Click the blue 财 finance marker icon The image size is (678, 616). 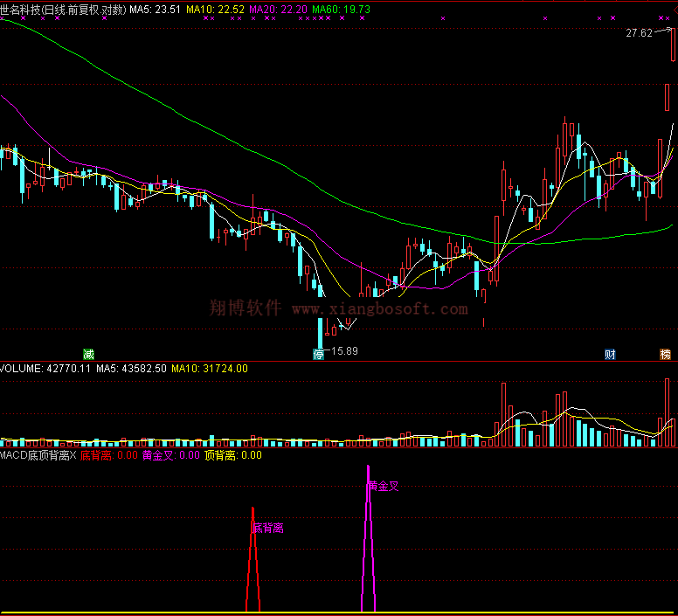point(610,354)
